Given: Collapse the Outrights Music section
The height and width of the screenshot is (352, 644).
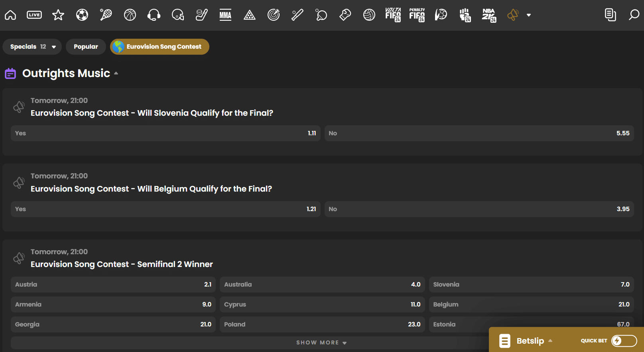Looking at the screenshot, I should (x=116, y=73).
